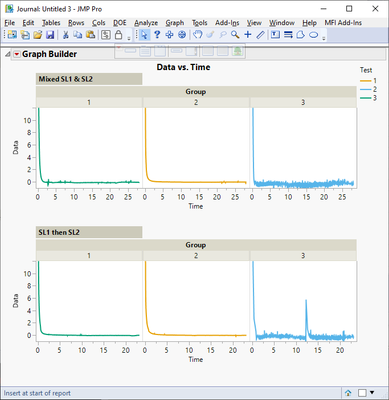The width and height of the screenshot is (389, 400).
Task: Click the New Data Table icon
Action: pyautogui.click(x=12, y=34)
